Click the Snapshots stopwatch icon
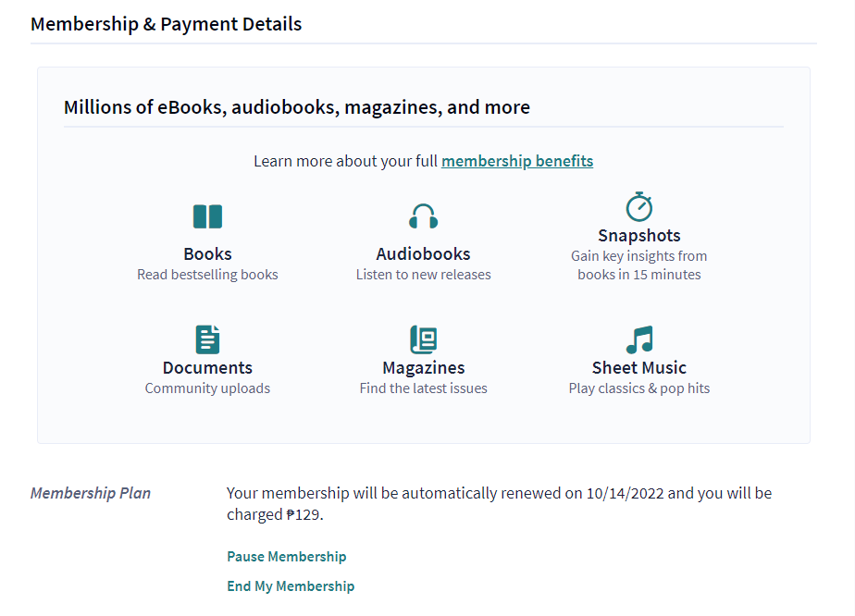The width and height of the screenshot is (855, 616). (638, 206)
